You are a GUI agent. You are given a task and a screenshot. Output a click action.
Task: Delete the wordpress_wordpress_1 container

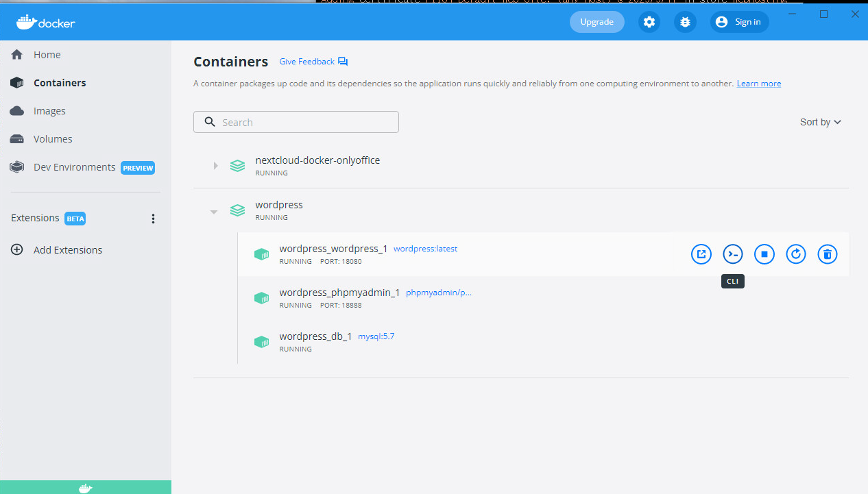pos(828,254)
